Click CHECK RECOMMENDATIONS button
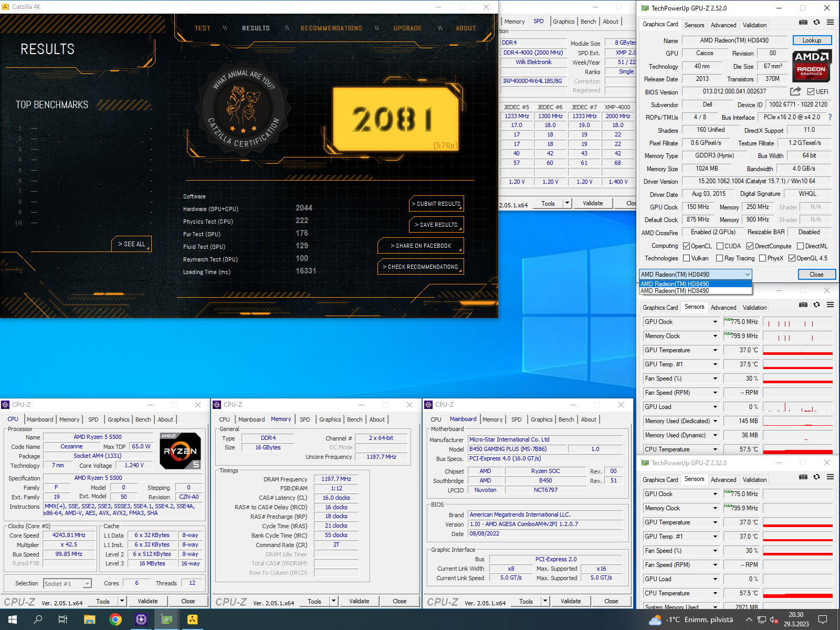The width and height of the screenshot is (840, 630). (421, 267)
